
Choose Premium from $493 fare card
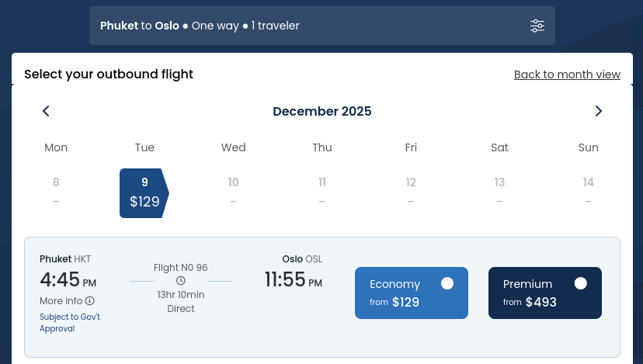(545, 293)
